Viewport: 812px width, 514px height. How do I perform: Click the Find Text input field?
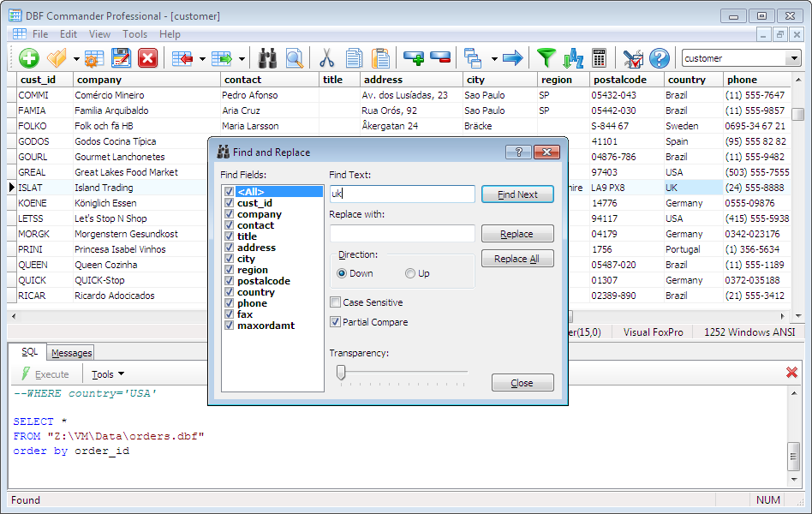tap(402, 194)
